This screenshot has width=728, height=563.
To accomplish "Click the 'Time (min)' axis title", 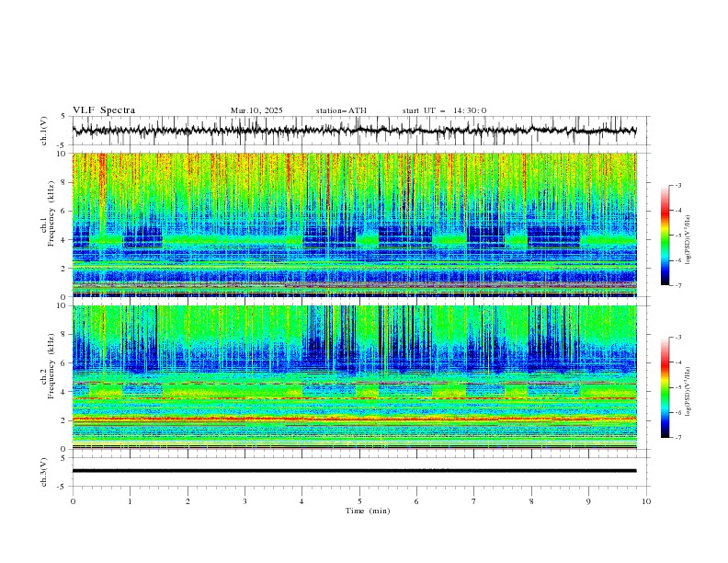I will [x=368, y=511].
